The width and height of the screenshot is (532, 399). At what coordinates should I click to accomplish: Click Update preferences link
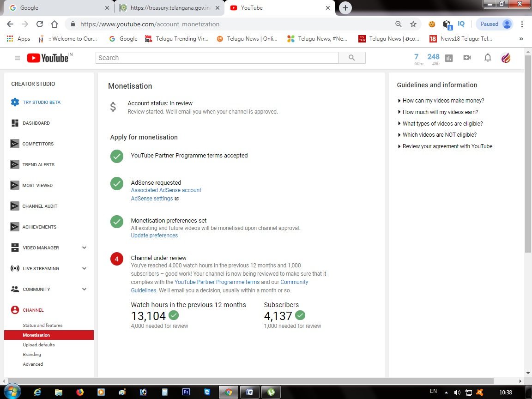tap(154, 236)
